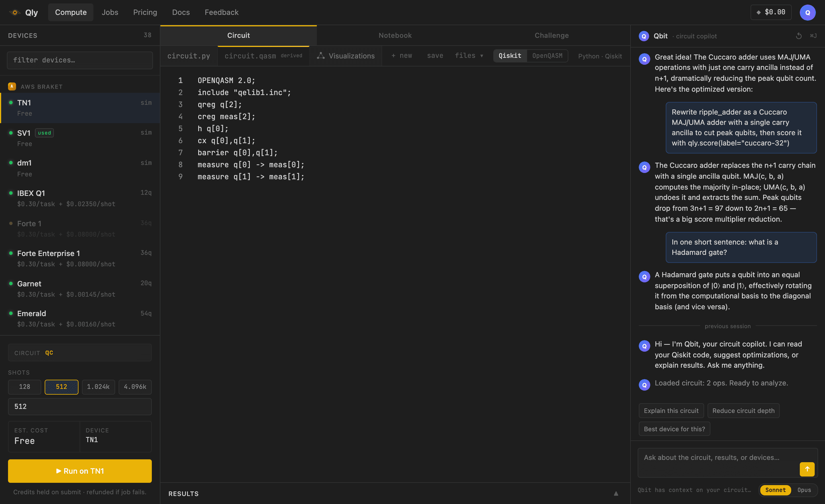Select 4.096k shots preset
825x504 pixels.
point(135,387)
